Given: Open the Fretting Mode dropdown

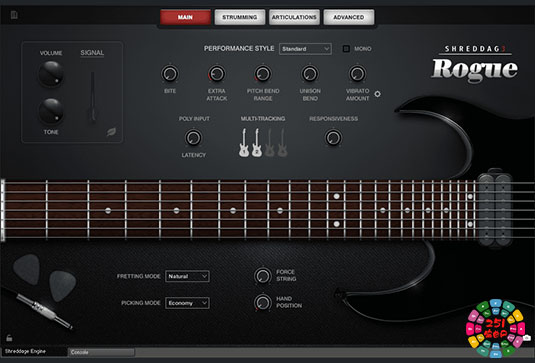Looking at the screenshot, I should click(x=187, y=276).
